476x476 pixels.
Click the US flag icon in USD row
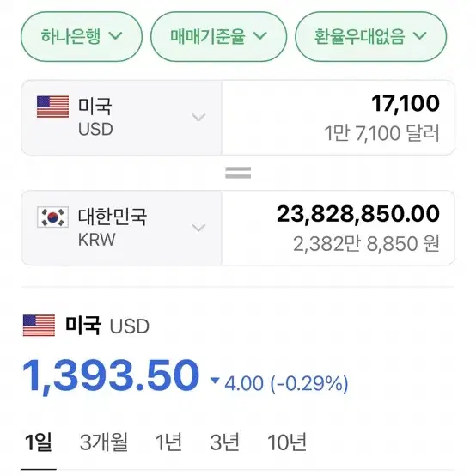pyautogui.click(x=52, y=107)
